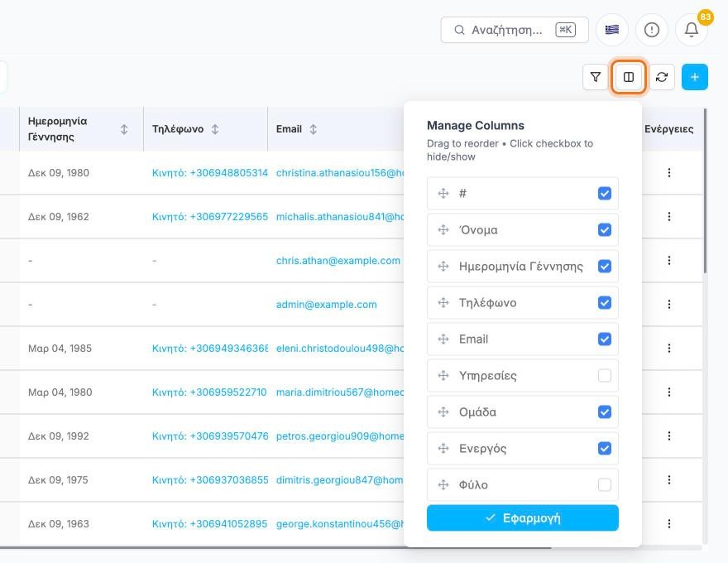Open the christina.athanasiou156 email link
The width and height of the screenshot is (728, 563).
[x=340, y=173]
